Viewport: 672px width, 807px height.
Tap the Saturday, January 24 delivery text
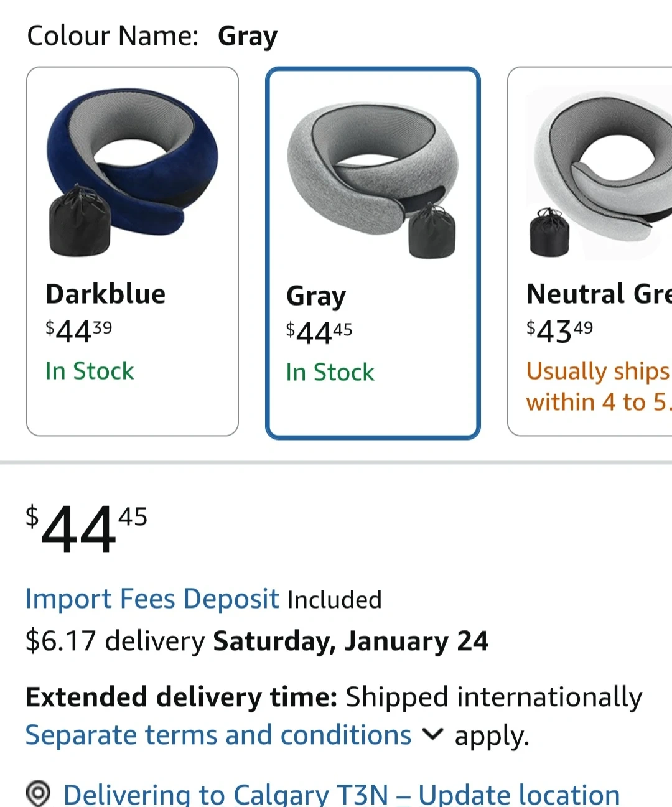pyautogui.click(x=350, y=641)
